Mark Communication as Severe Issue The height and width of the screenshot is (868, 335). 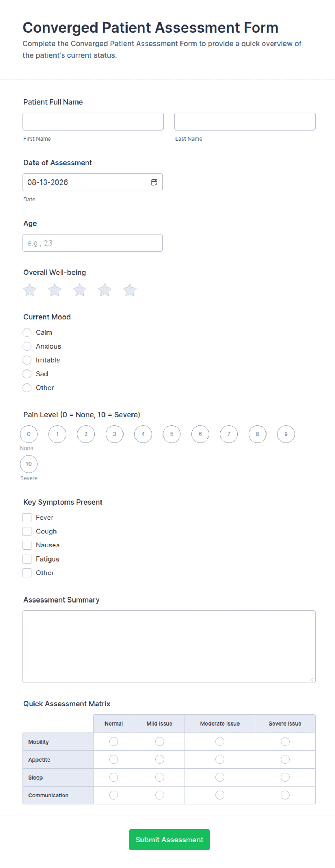tap(285, 795)
